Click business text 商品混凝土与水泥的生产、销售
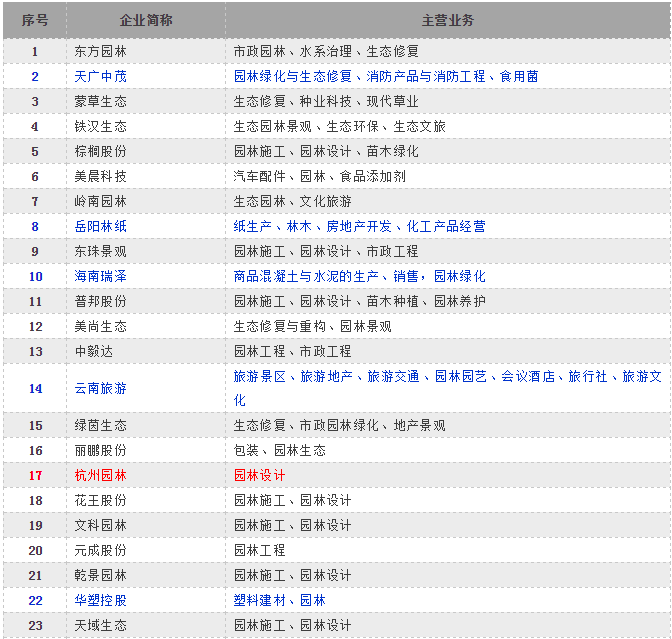Screen dimensions: 672x639 [326, 276]
